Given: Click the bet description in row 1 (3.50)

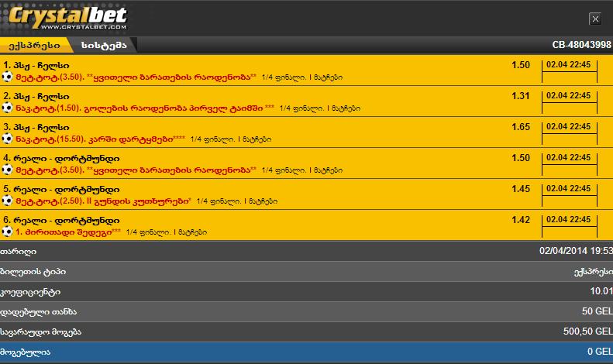Looking at the screenshot, I should [136, 77].
